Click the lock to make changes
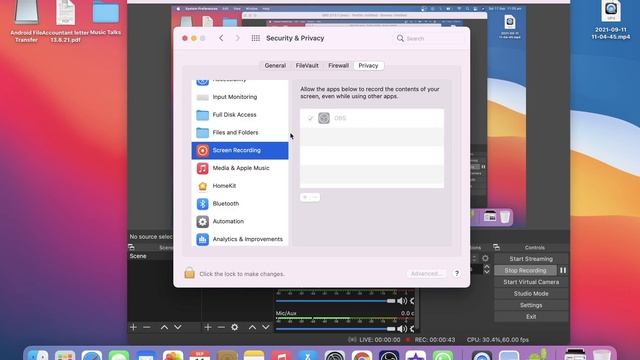 pyautogui.click(x=189, y=273)
